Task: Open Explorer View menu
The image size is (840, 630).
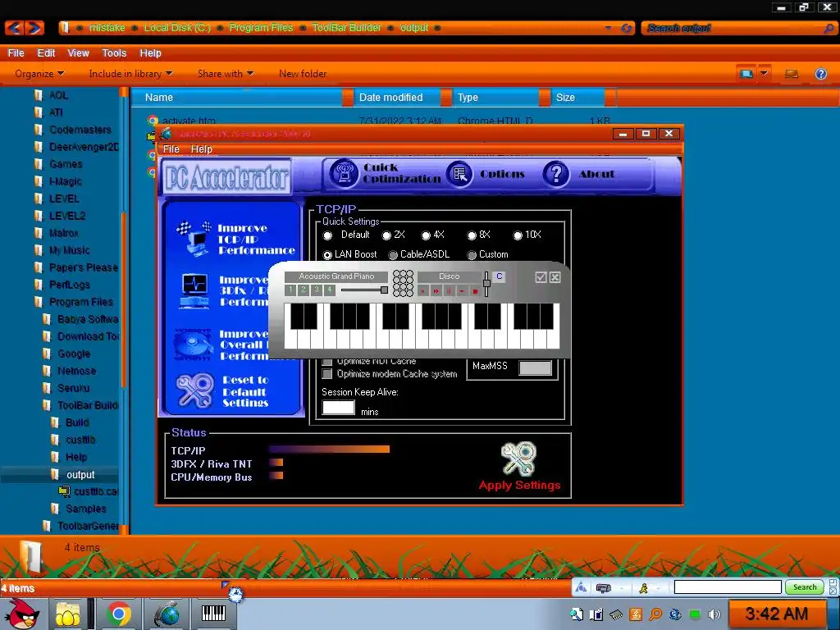Action: 78,53
